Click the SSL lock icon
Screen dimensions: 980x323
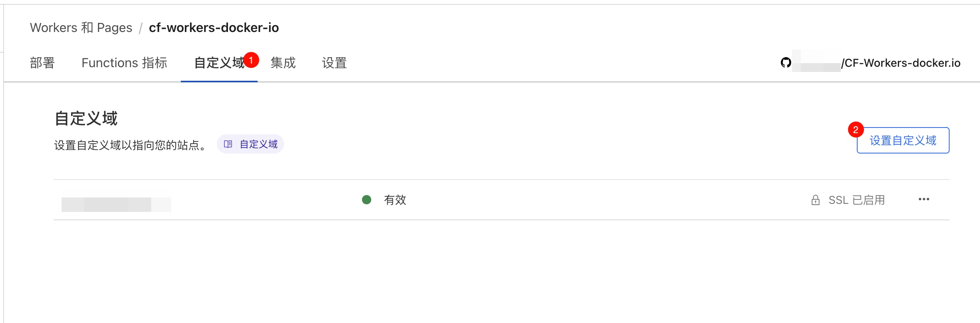tap(815, 200)
